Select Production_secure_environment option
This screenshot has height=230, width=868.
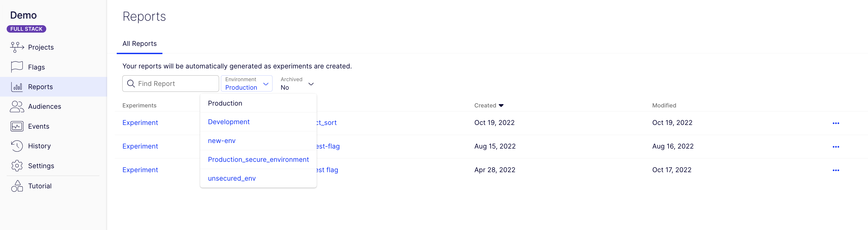coord(258,160)
